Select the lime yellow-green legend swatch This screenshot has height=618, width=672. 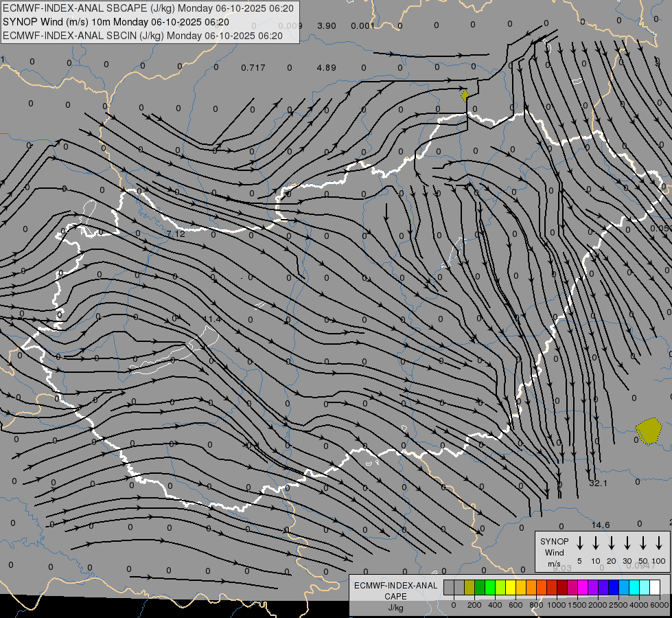point(500,588)
